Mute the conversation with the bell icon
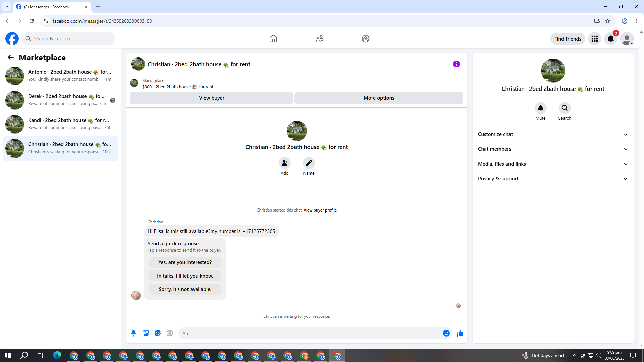Screen dimensions: 644x362 (x=540, y=108)
